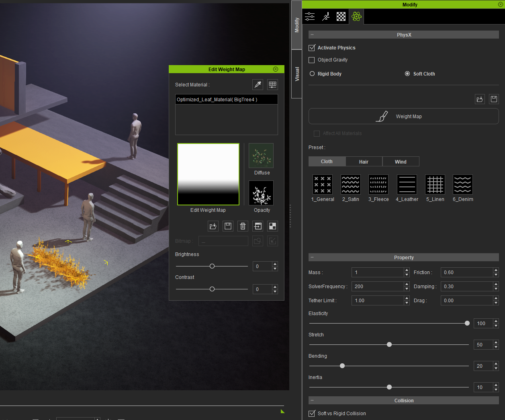Viewport: 505px width, 420px height.
Task: Decrease Friction with the down arrow
Action: (496, 275)
